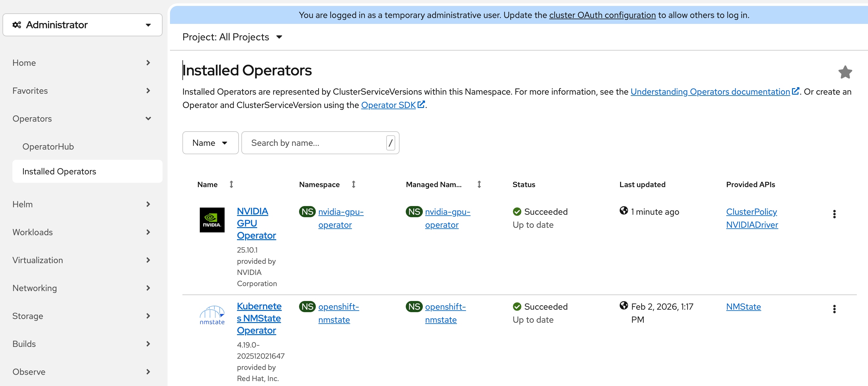Click the Provided APIs column header
Image resolution: width=868 pixels, height=386 pixels.
tap(750, 184)
